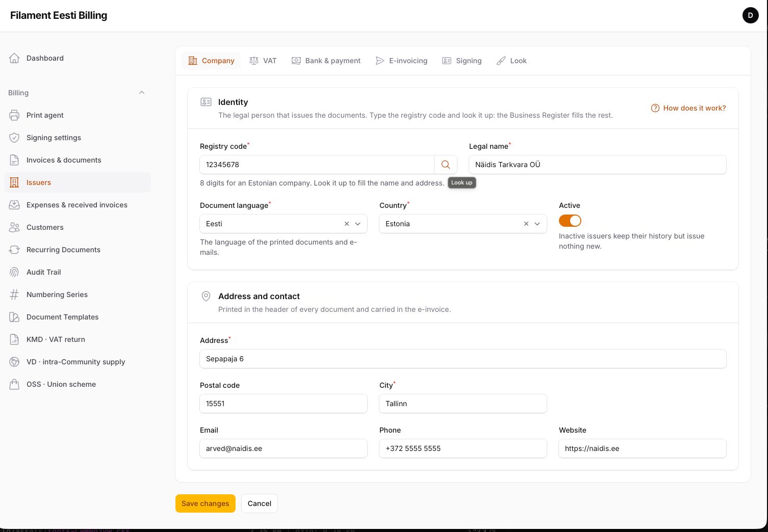This screenshot has height=532, width=768.
Task: Focus the Website input field
Action: point(643,448)
